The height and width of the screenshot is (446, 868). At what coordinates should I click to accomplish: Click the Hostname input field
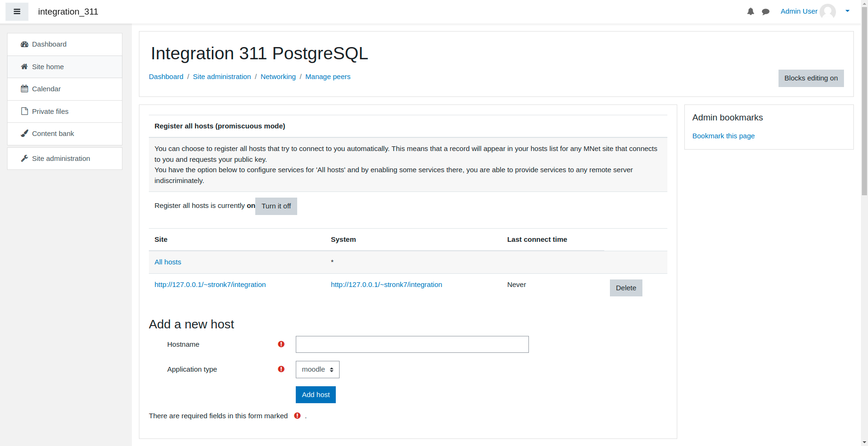pos(412,344)
